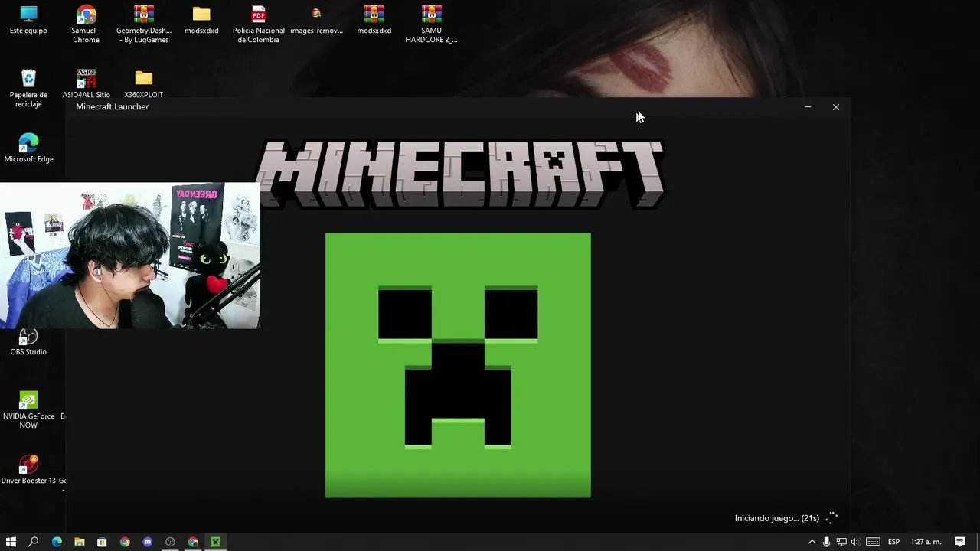The width and height of the screenshot is (980, 551).
Task: Select the NVIDIA GeForce NOW shortcut
Action: [28, 410]
